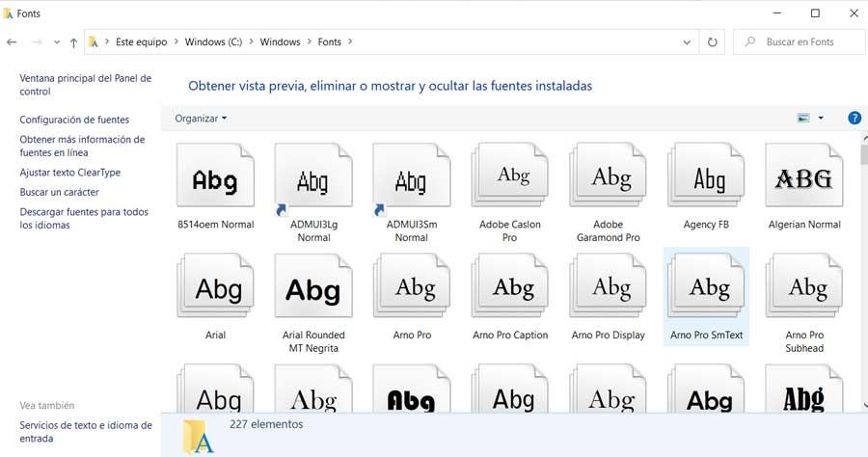
Task: Click the vertical scrollbar thumb
Action: click(x=864, y=154)
